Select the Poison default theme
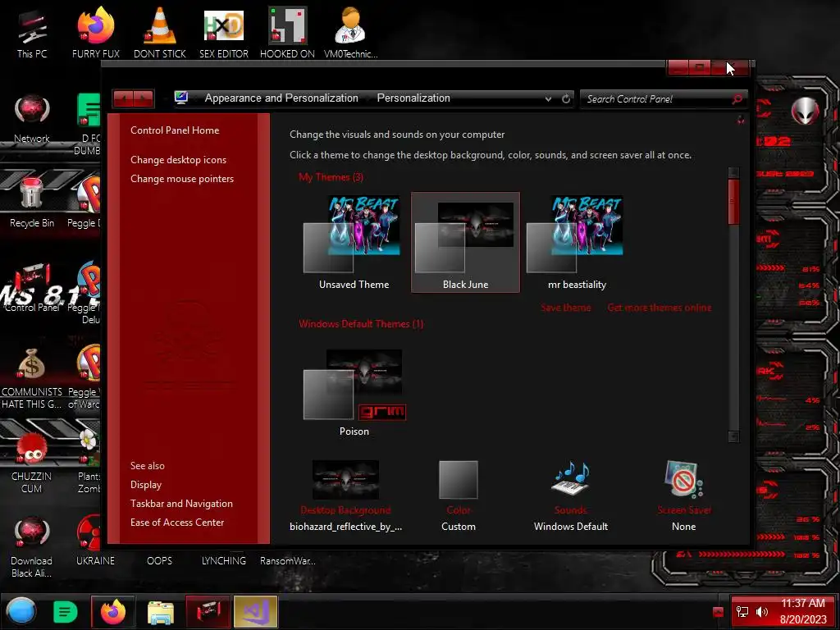840x630 pixels. pos(354,392)
